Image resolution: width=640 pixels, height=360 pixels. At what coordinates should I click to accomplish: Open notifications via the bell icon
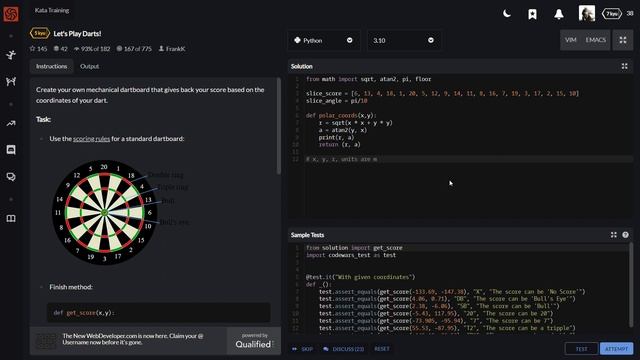(x=559, y=14)
